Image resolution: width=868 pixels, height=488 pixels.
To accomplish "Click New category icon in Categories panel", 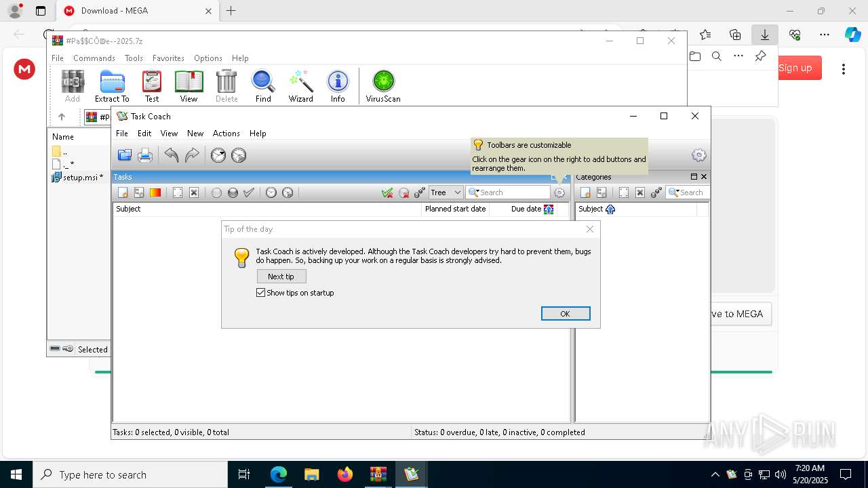I will pos(585,193).
